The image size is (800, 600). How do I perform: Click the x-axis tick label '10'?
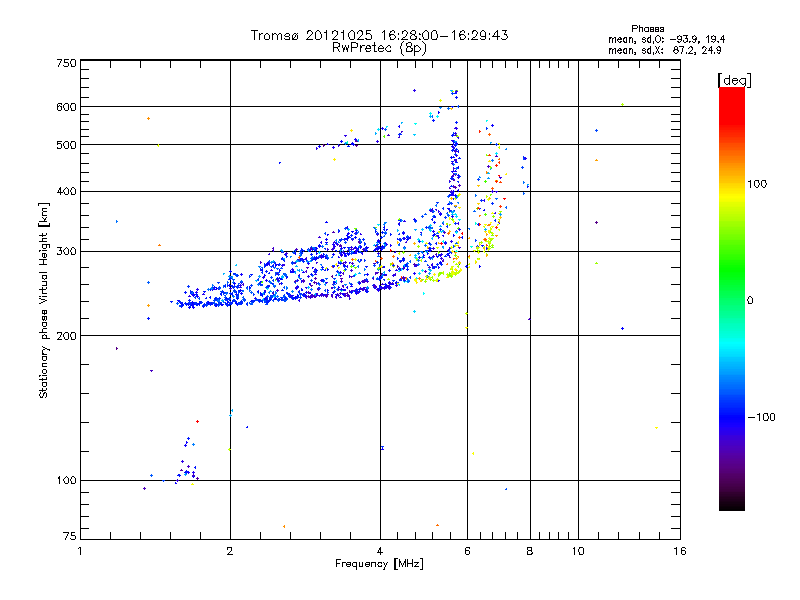[x=578, y=551]
